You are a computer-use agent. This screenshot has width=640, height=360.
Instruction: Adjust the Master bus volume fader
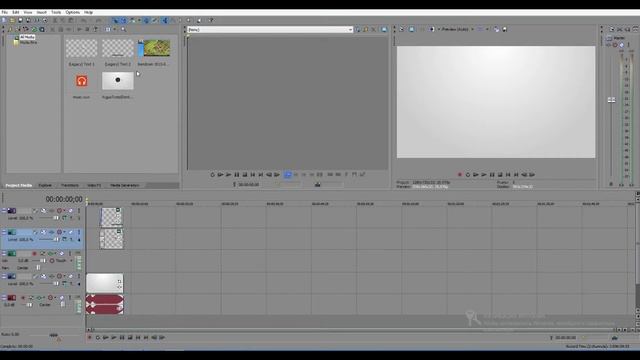coord(611,100)
